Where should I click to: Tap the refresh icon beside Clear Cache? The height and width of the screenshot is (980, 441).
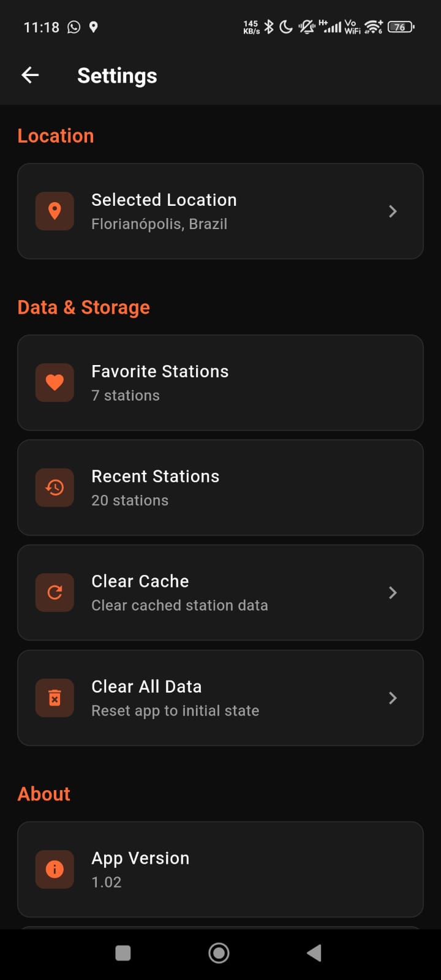click(x=55, y=592)
